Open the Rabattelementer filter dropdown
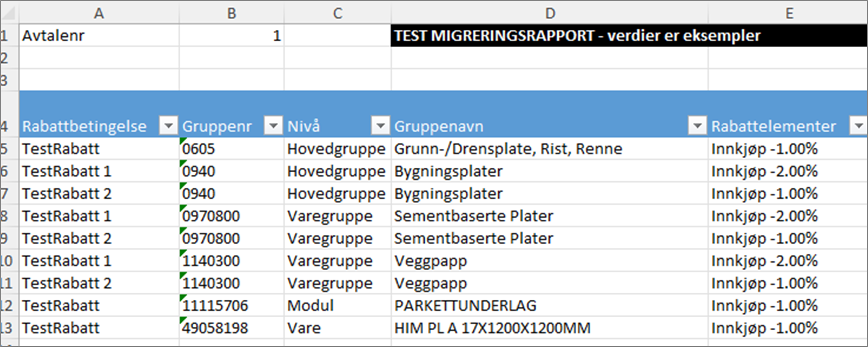This screenshot has height=347, width=868. [859, 126]
